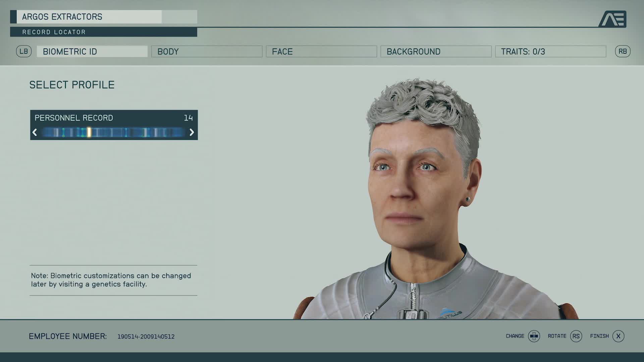The width and height of the screenshot is (644, 362).
Task: Click the Argos Extractors AE logo
Action: tap(612, 19)
